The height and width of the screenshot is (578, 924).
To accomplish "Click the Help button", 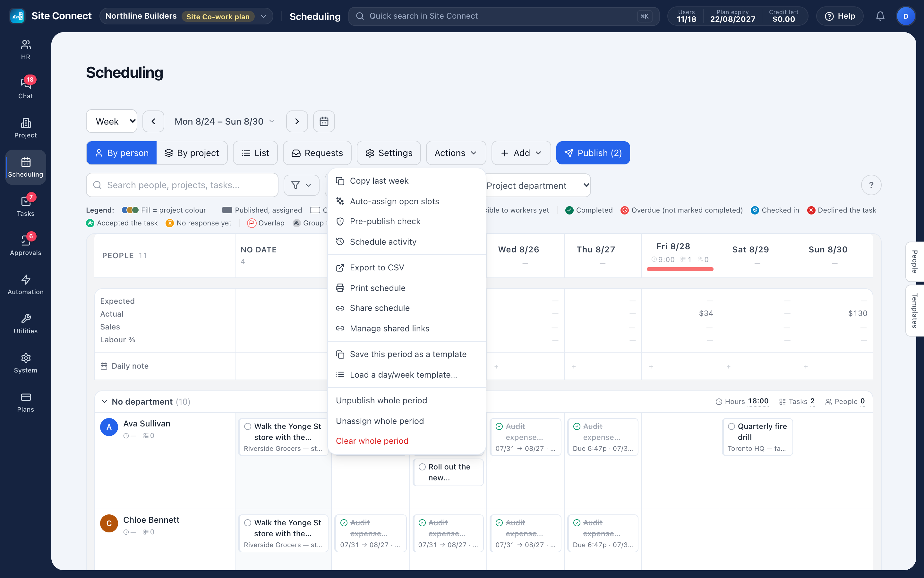I will click(840, 16).
